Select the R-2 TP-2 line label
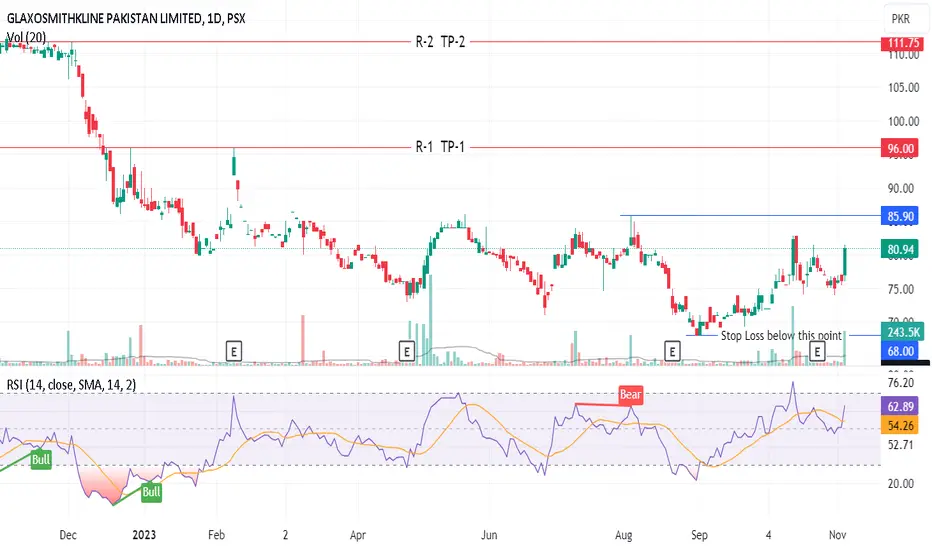932x550 pixels. coord(440,42)
